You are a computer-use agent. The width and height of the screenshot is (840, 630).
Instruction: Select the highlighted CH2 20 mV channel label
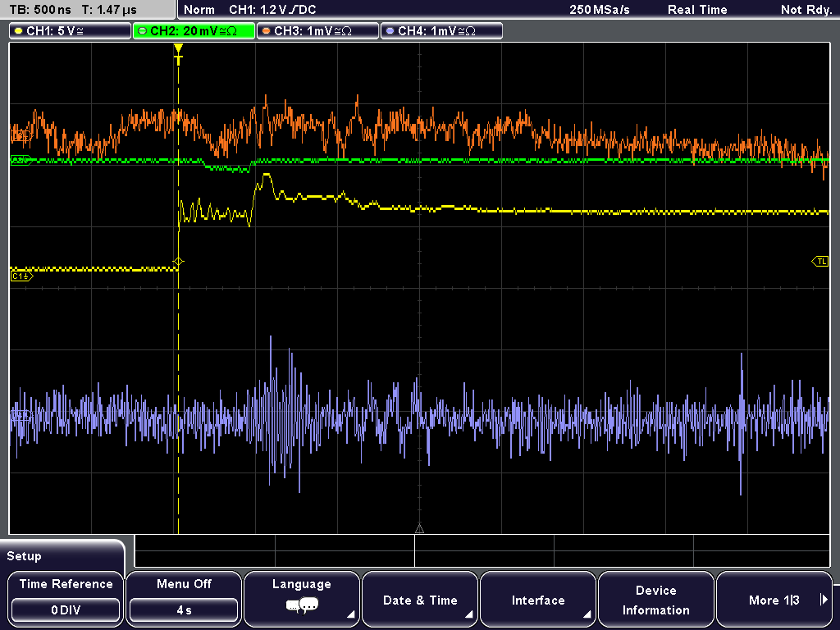(x=194, y=31)
